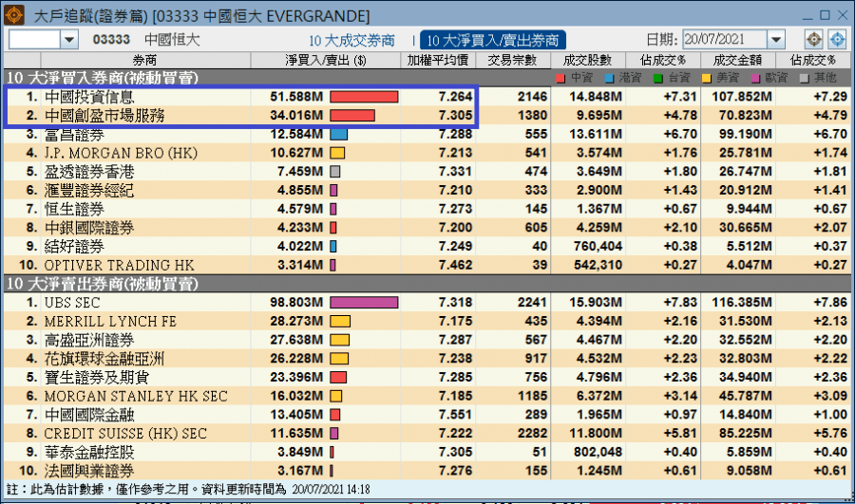Click the blue crosshair icon at top right
This screenshot has height=504, width=855.
(837, 40)
